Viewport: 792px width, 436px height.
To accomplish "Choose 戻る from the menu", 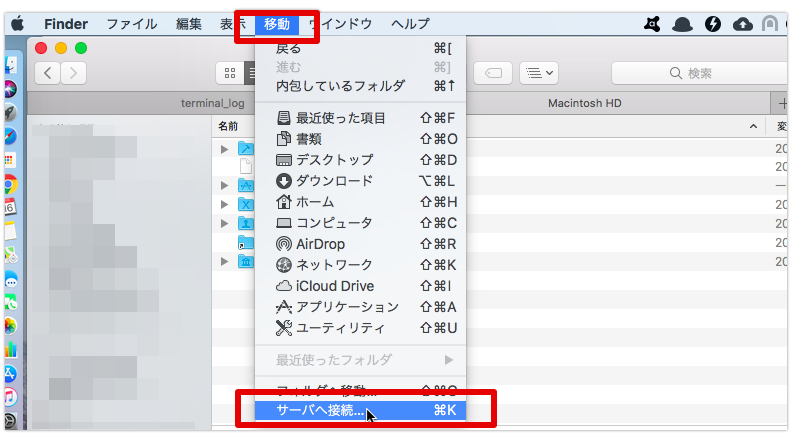I will point(361,49).
